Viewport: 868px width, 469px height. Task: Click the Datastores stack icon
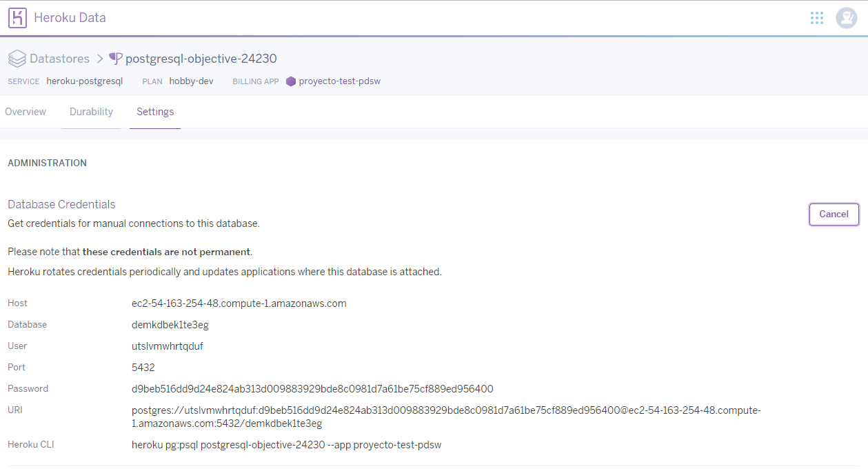pyautogui.click(x=17, y=59)
